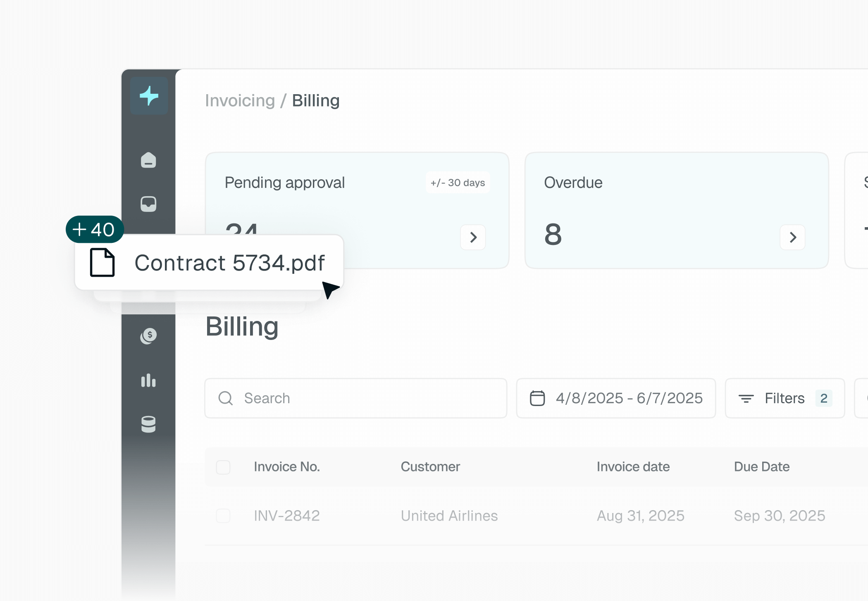Open the Filters button

click(785, 398)
